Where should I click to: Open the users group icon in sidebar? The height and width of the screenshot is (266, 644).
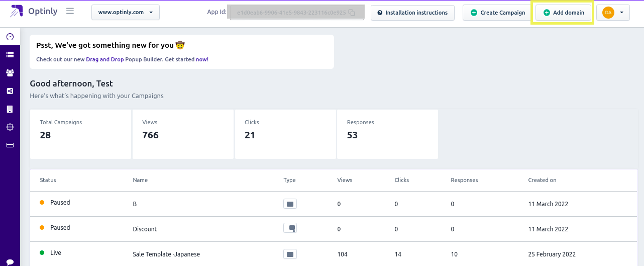click(x=10, y=72)
